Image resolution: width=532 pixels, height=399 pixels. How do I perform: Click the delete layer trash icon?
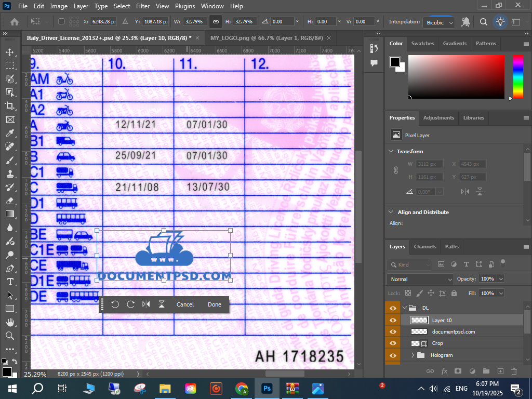point(514,371)
